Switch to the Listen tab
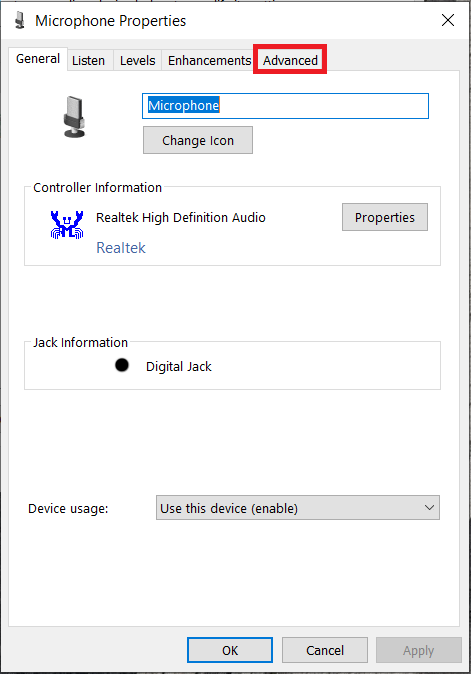This screenshot has height=674, width=471. pos(89,61)
